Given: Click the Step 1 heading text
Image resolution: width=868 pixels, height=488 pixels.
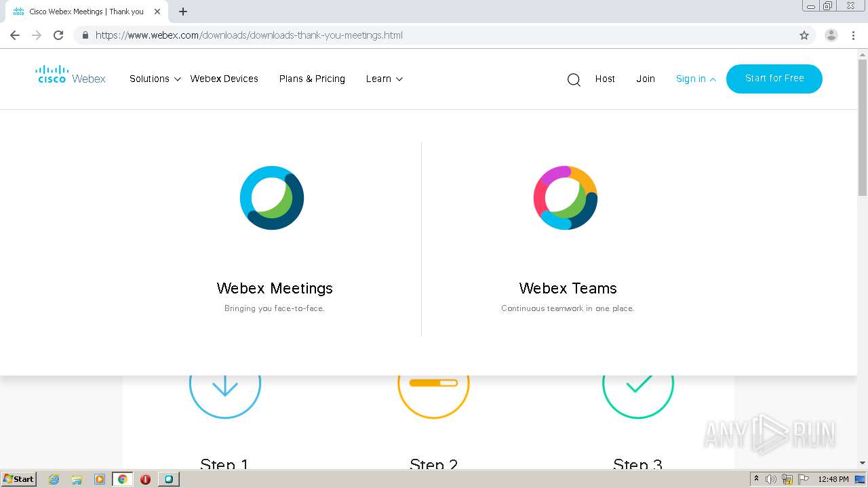Looking at the screenshot, I should coord(224,464).
